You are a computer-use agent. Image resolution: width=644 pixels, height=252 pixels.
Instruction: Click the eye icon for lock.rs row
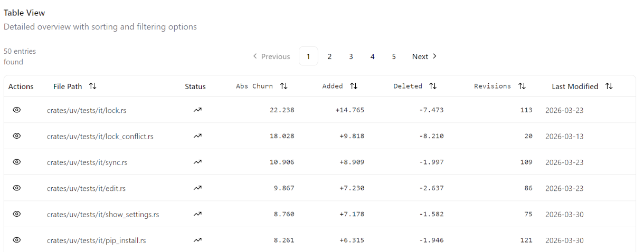point(16,110)
